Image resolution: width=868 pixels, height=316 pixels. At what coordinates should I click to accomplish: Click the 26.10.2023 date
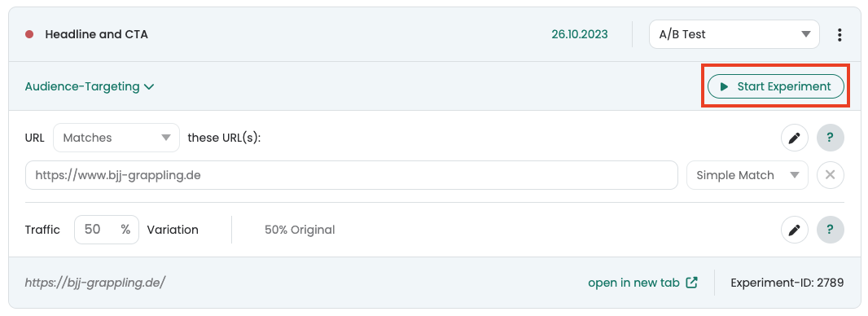pos(579,34)
